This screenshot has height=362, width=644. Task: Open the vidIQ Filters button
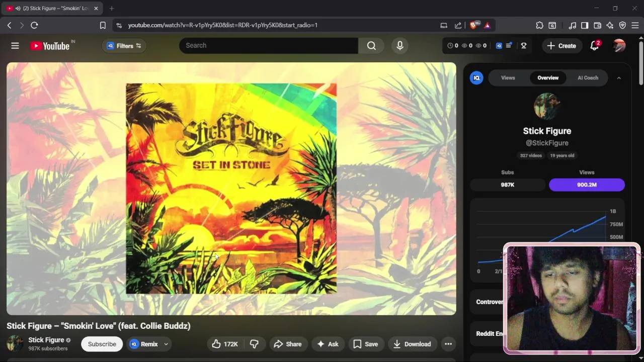124,46
